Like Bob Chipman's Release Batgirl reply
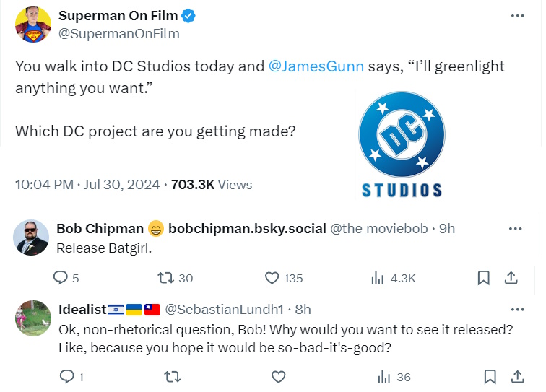Image resolution: width=546 pixels, height=392 pixels. [x=272, y=278]
